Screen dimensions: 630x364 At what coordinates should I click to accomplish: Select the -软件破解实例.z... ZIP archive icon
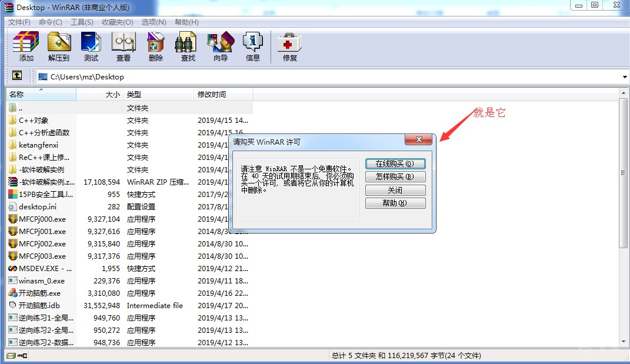(x=13, y=182)
